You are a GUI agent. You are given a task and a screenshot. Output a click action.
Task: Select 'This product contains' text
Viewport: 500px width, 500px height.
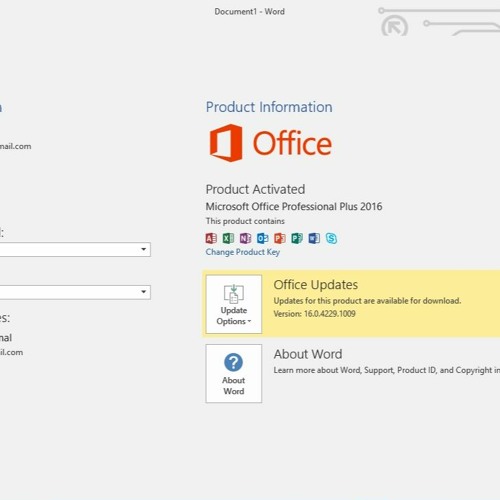(x=245, y=221)
